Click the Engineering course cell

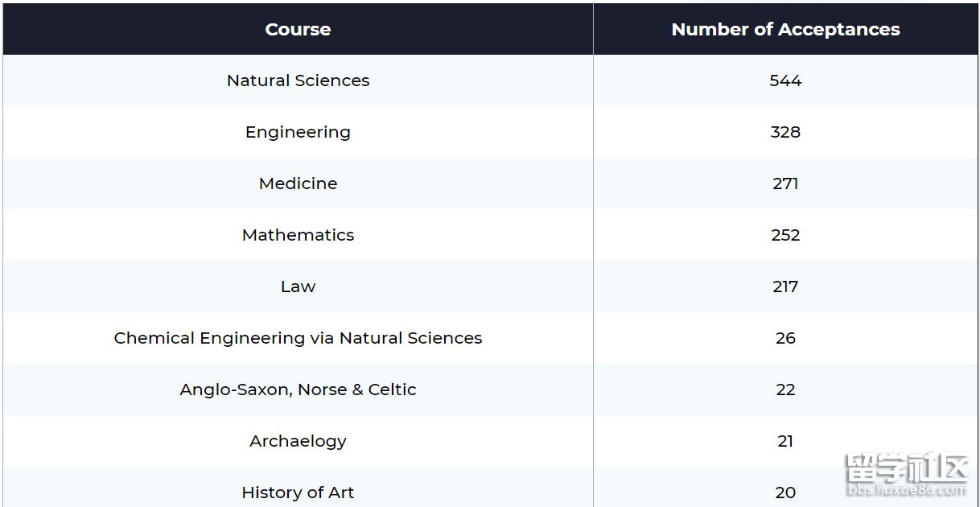click(x=298, y=132)
